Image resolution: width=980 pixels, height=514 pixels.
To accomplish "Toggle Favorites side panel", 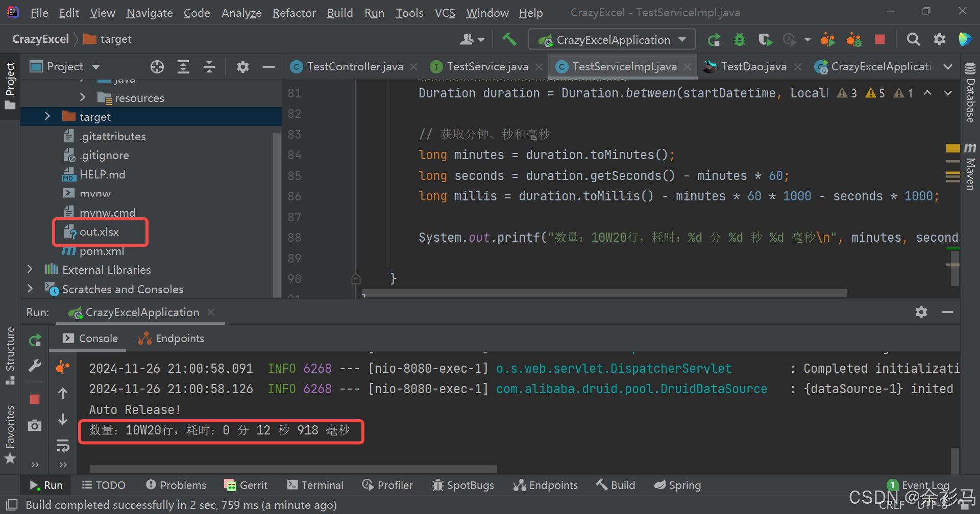I will click(x=10, y=434).
